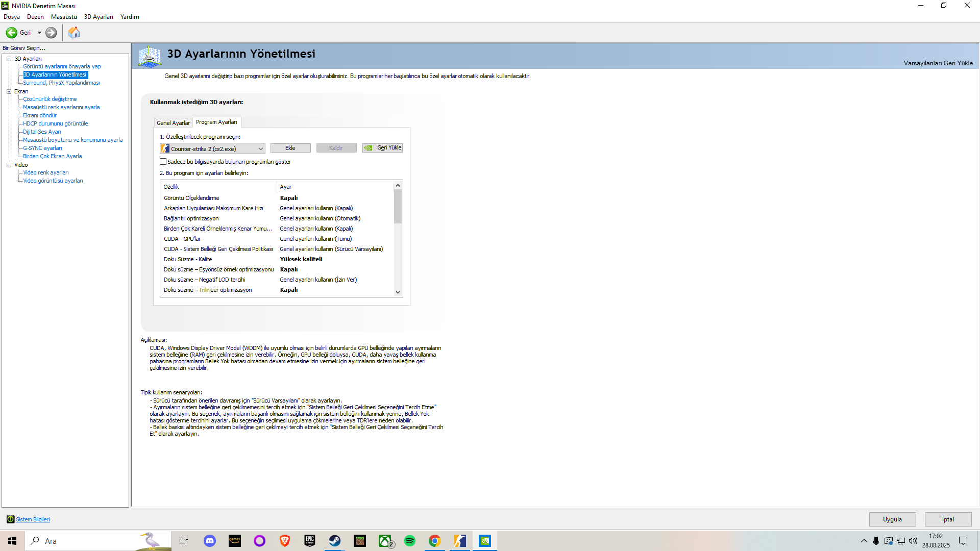The image size is (980, 551).
Task: Open Amazon Games from the taskbar
Action: coord(235,541)
